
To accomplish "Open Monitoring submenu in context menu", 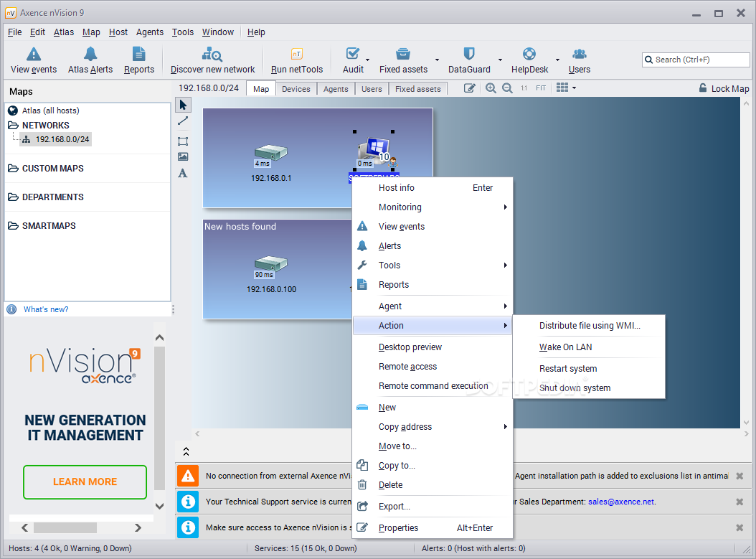I will coord(433,207).
